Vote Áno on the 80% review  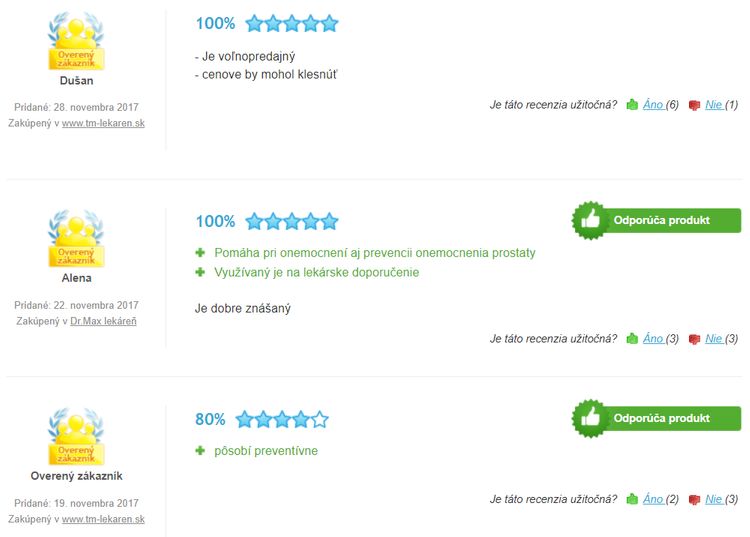tap(653, 499)
